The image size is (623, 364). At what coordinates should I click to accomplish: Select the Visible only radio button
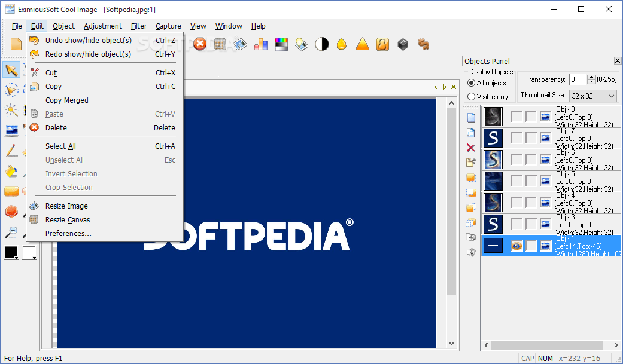[471, 96]
